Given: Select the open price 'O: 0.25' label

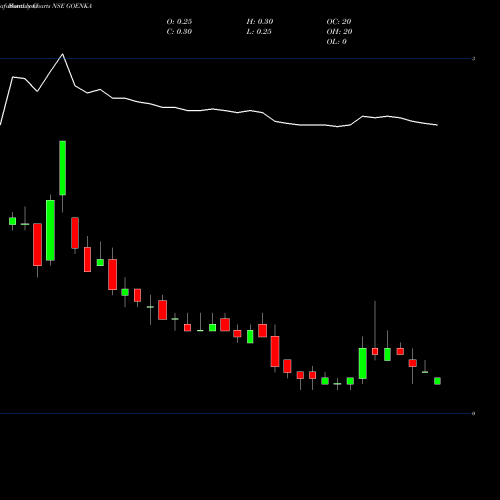Looking at the screenshot, I should click(179, 21).
